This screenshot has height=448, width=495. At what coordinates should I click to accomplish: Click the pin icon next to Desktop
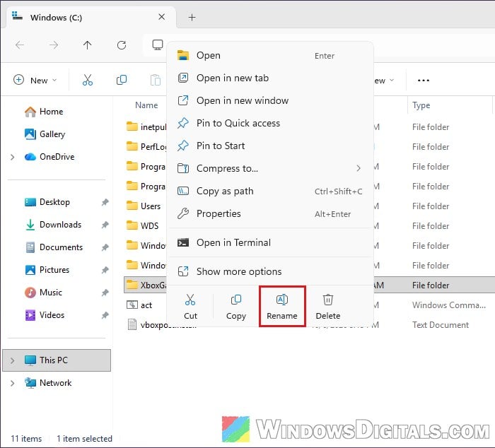[105, 202]
